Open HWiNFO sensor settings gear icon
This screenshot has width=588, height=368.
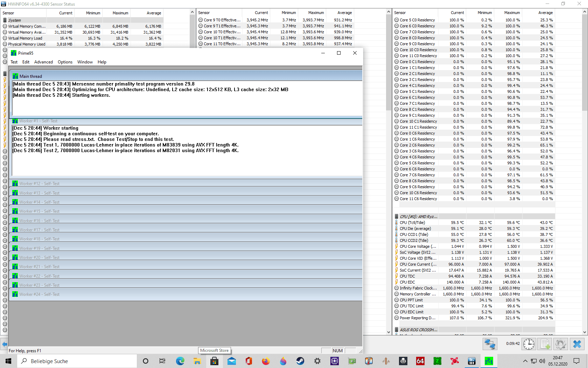[561, 344]
